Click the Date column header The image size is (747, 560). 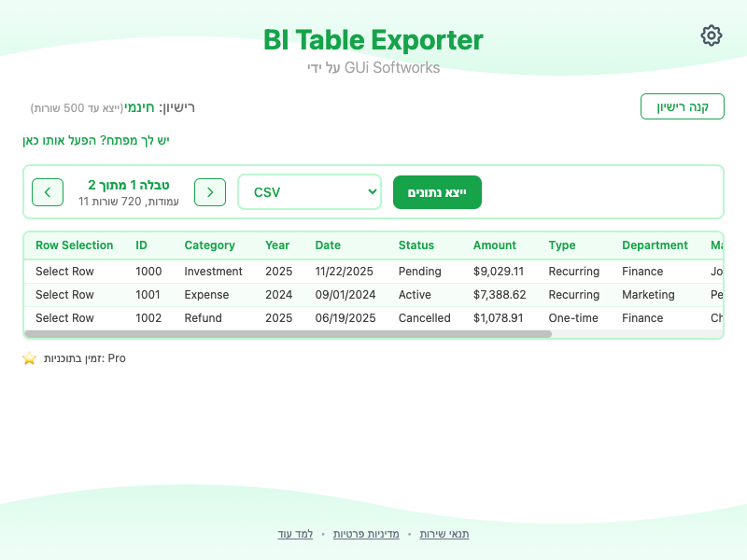(328, 245)
